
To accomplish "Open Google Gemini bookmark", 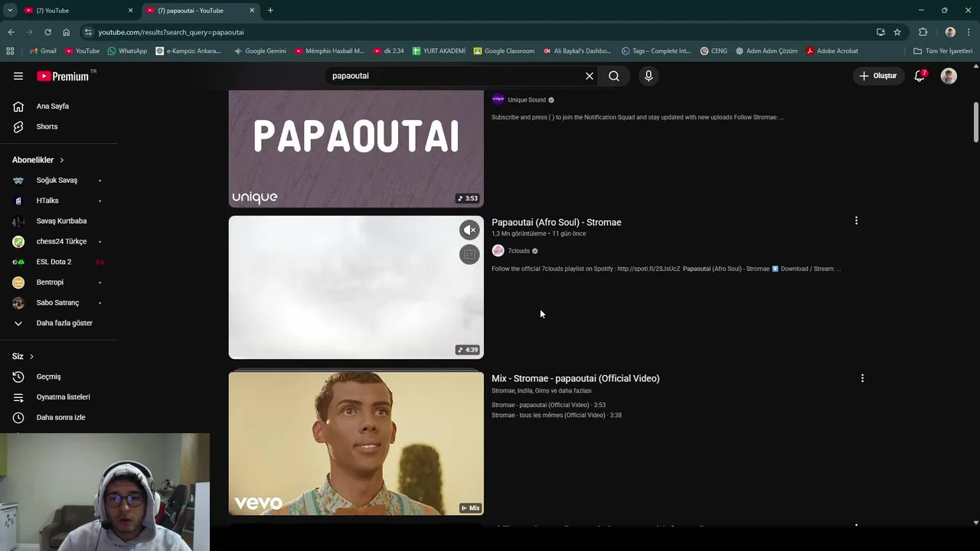I will point(260,51).
